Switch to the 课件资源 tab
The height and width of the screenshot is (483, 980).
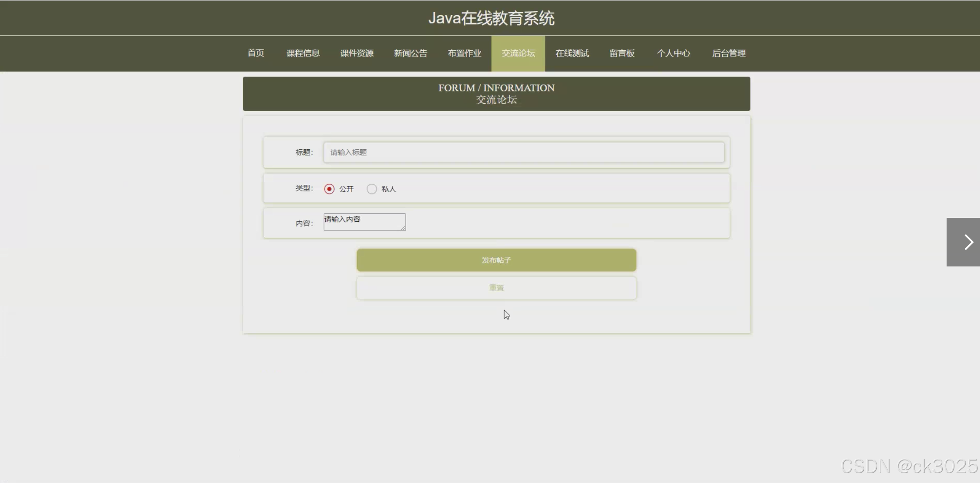point(357,53)
